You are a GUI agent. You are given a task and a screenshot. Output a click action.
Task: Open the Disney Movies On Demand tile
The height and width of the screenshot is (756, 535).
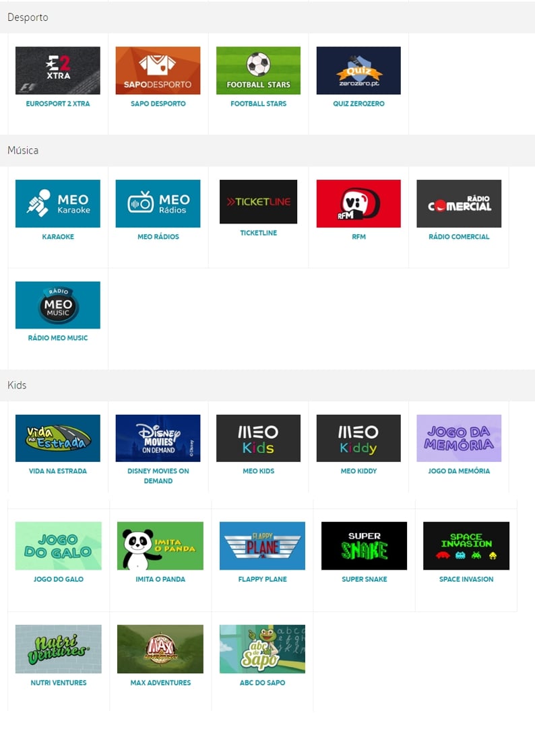[158, 438]
